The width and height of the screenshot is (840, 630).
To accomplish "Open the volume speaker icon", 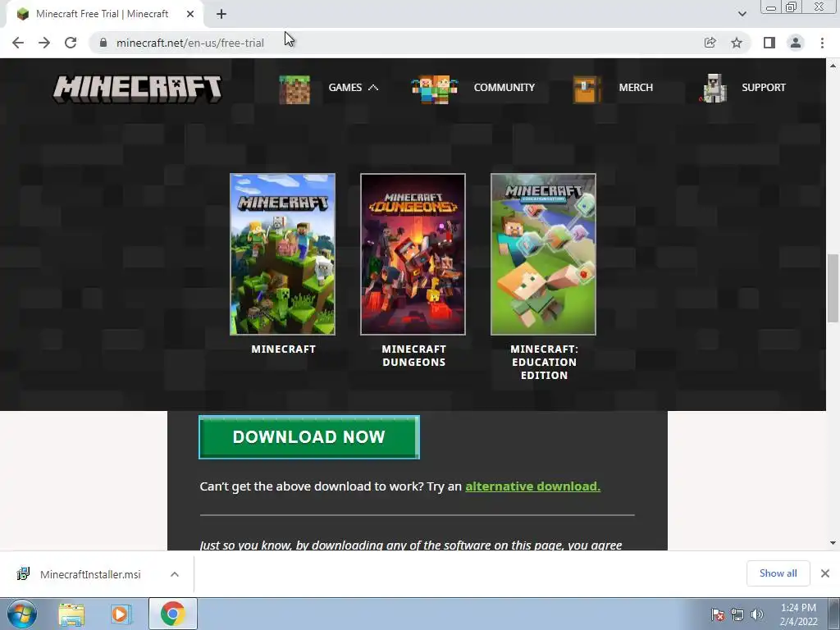I will 757,614.
